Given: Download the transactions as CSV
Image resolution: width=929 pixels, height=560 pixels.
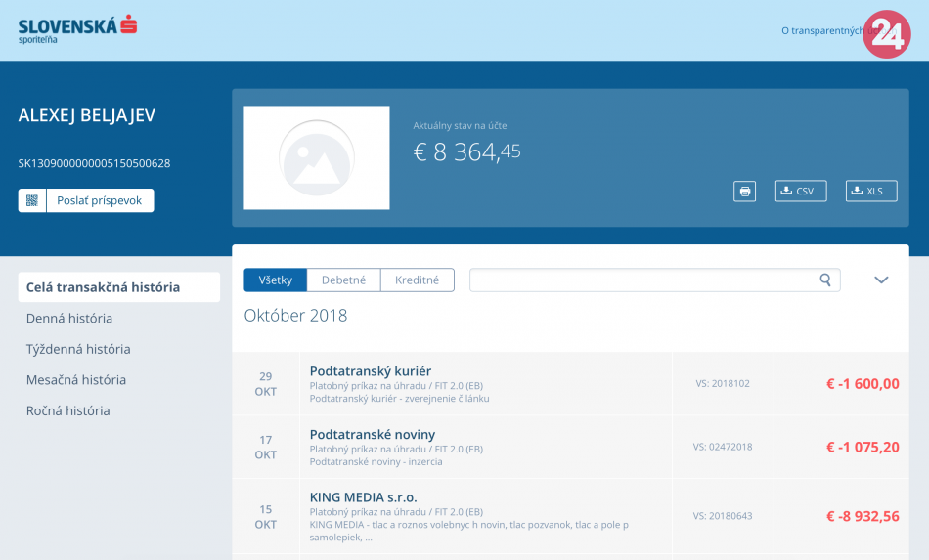Looking at the screenshot, I should pyautogui.click(x=800, y=192).
